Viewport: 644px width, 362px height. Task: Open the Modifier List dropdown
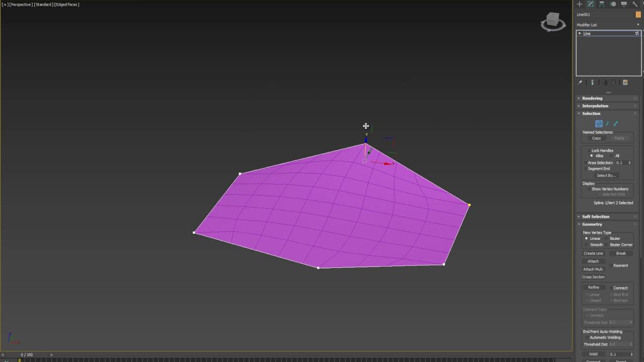(x=608, y=25)
